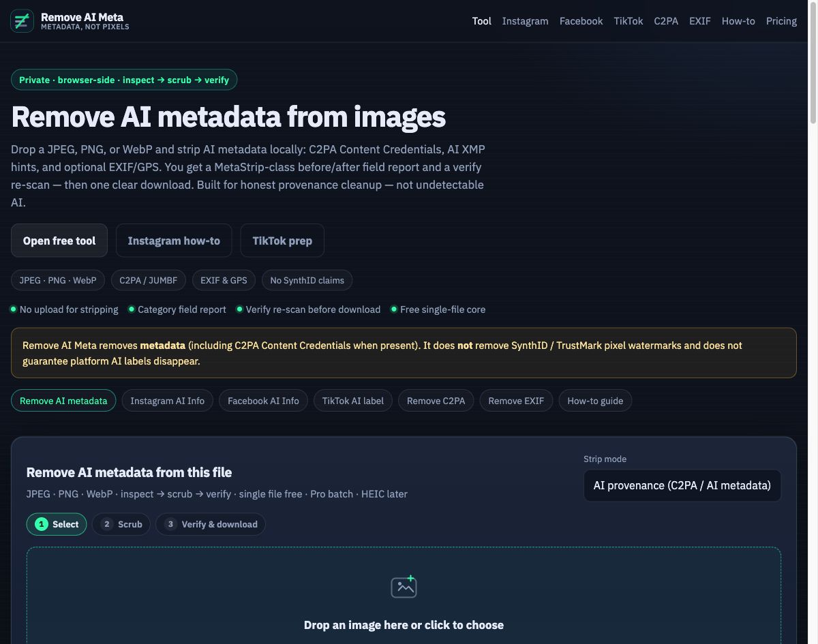
Task: Click the No SynthID claims chip
Action: (307, 280)
